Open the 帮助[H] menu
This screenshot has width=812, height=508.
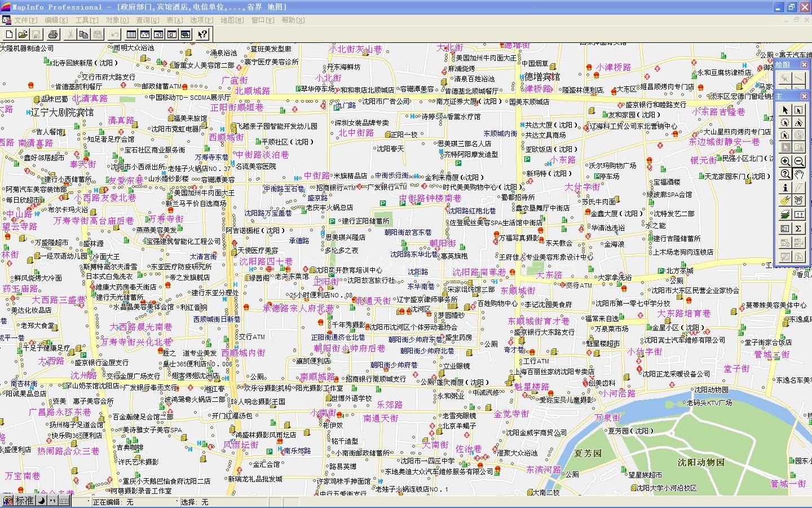pos(293,20)
